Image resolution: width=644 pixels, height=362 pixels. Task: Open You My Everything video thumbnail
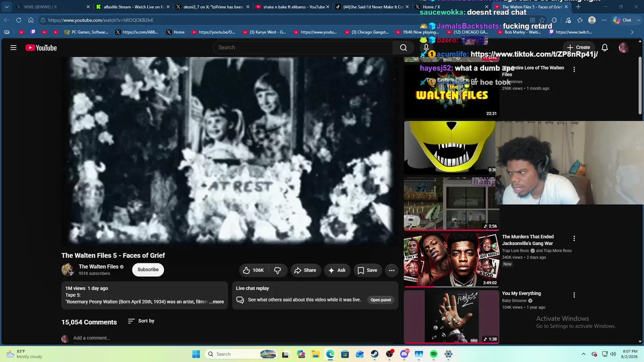[x=451, y=317]
